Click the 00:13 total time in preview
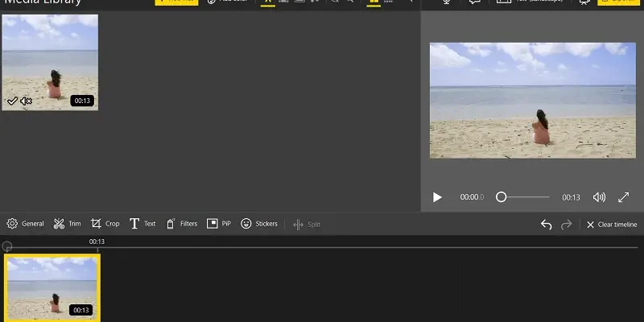The width and height of the screenshot is (644, 322). click(x=571, y=197)
